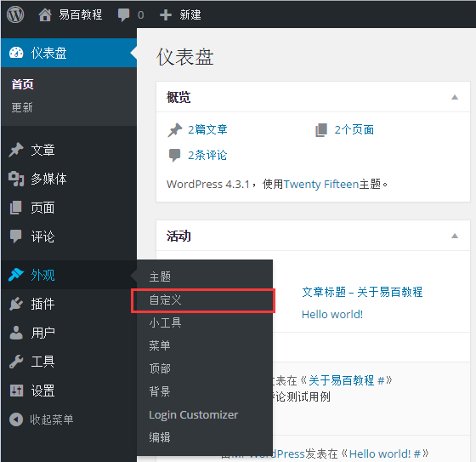Image resolution: width=476 pixels, height=462 pixels.
Task: Click the Twenty Fifteen theme link
Action: (321, 184)
